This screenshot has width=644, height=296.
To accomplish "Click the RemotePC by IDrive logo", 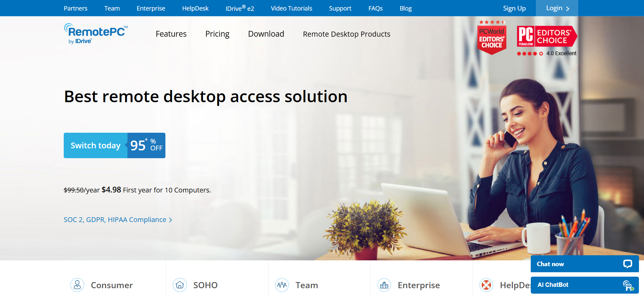I will point(96,34).
